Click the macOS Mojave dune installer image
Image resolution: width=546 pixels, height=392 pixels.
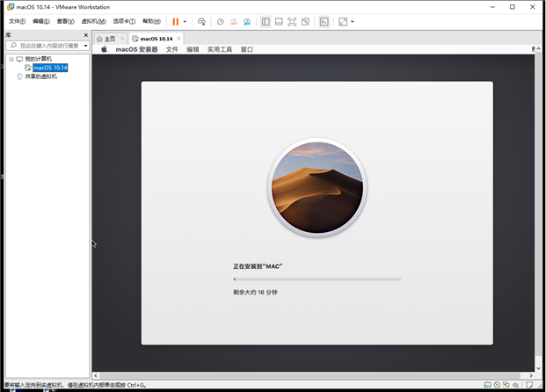[x=317, y=187]
